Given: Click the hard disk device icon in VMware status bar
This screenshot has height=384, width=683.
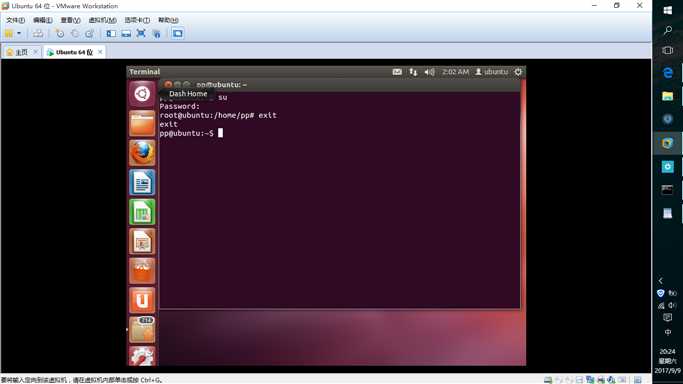Looking at the screenshot, I should click(548, 380).
